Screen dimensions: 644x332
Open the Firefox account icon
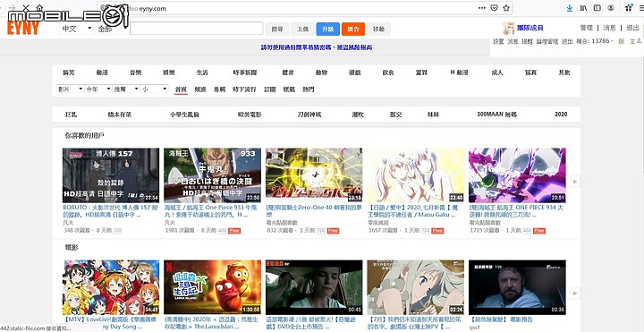click(x=611, y=8)
